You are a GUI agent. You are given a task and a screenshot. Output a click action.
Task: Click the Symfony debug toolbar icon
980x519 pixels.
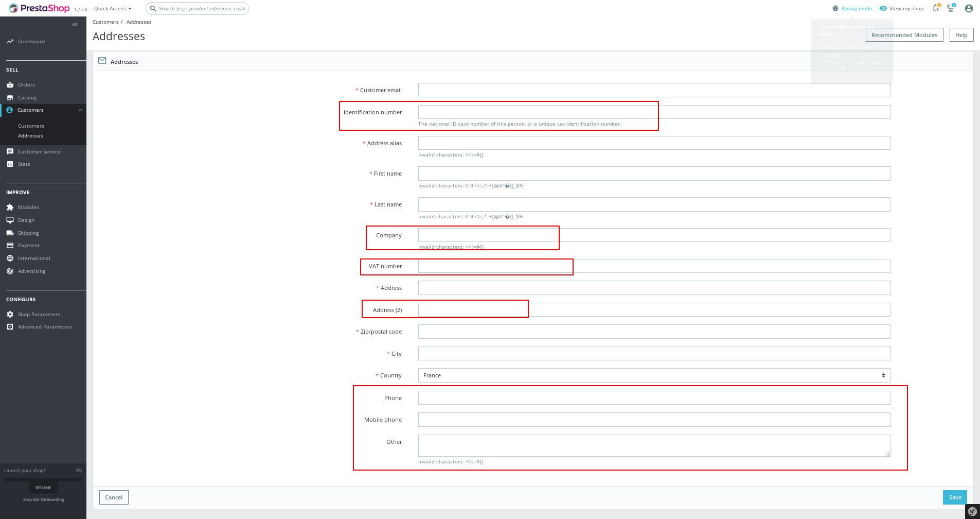click(972, 511)
